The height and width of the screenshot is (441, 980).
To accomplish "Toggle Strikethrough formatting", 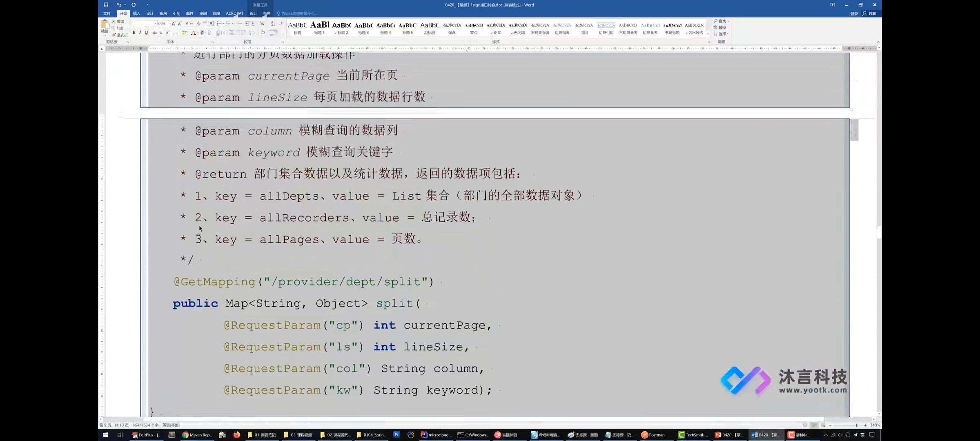I will [x=155, y=33].
